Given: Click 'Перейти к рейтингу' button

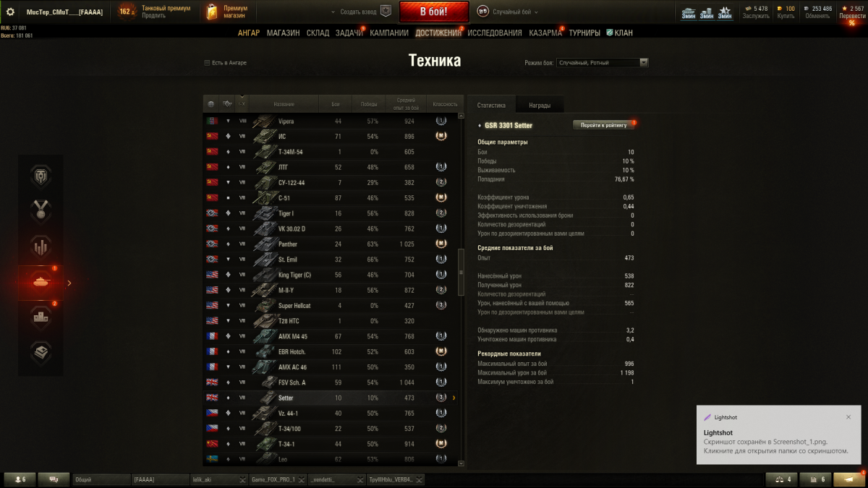Looking at the screenshot, I should 603,125.
